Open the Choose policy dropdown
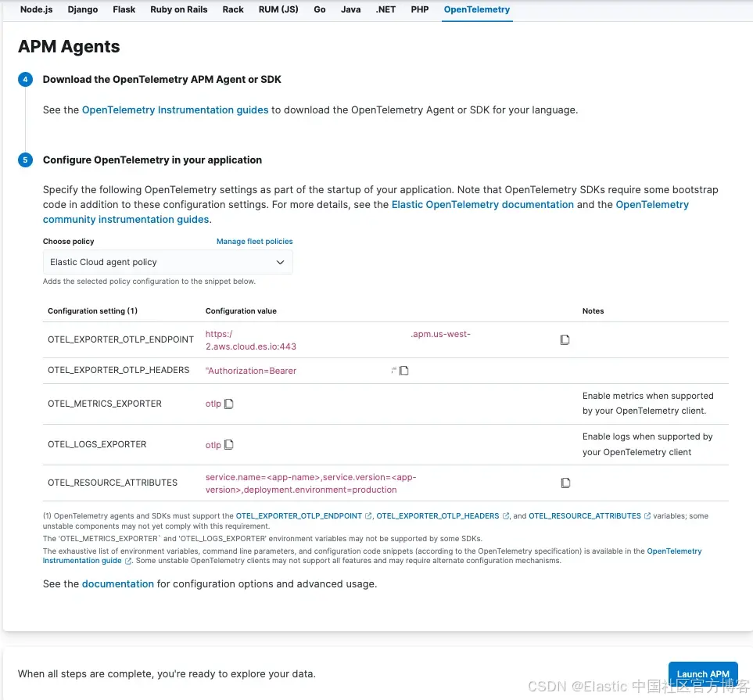The height and width of the screenshot is (700, 753). pos(167,262)
